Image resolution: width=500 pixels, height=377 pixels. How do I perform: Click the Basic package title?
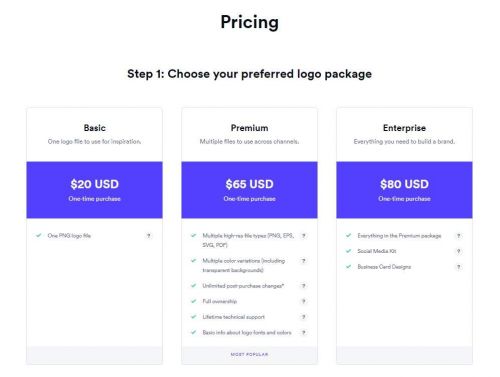(95, 128)
